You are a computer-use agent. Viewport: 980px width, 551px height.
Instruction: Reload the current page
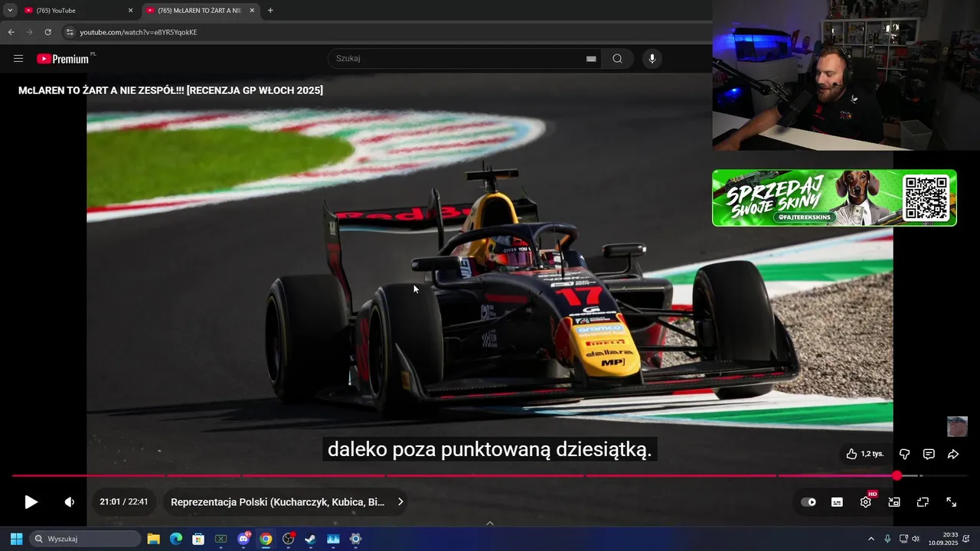47,32
